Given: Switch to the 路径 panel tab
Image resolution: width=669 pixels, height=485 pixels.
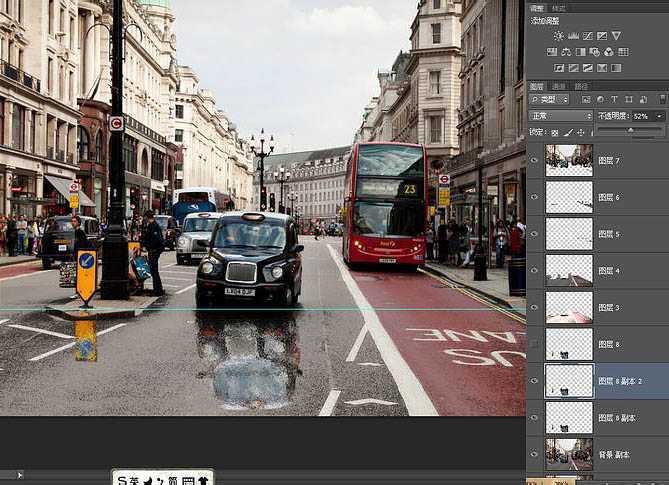Looking at the screenshot, I should (x=581, y=86).
